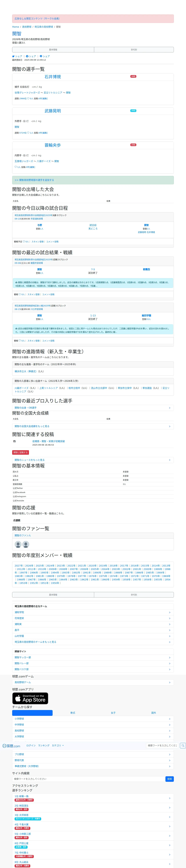The image size is (186, 868).
Task: Open player 石井博規 profile link
Action: click(53, 77)
